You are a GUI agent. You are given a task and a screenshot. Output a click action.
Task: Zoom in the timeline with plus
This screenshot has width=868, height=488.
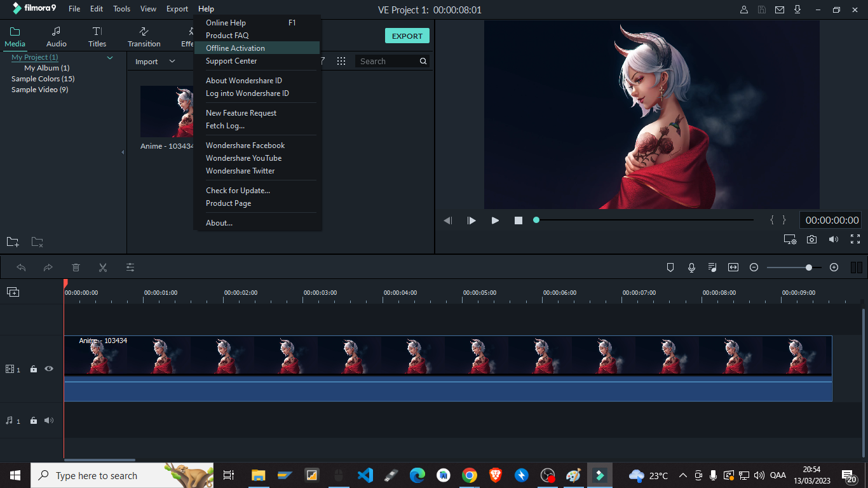click(834, 268)
